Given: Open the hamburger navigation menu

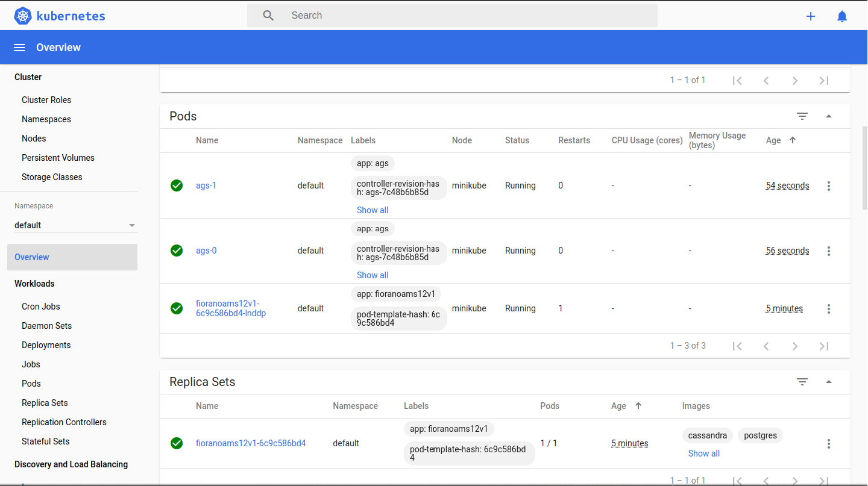Looking at the screenshot, I should pos(19,48).
